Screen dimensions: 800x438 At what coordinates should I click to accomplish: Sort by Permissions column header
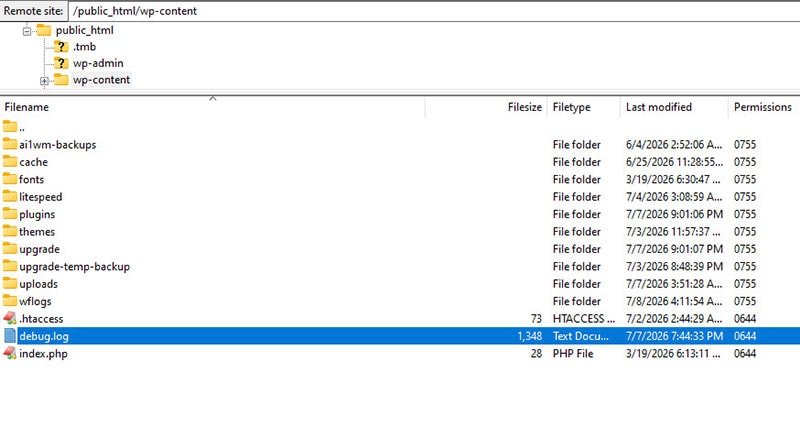[764, 107]
